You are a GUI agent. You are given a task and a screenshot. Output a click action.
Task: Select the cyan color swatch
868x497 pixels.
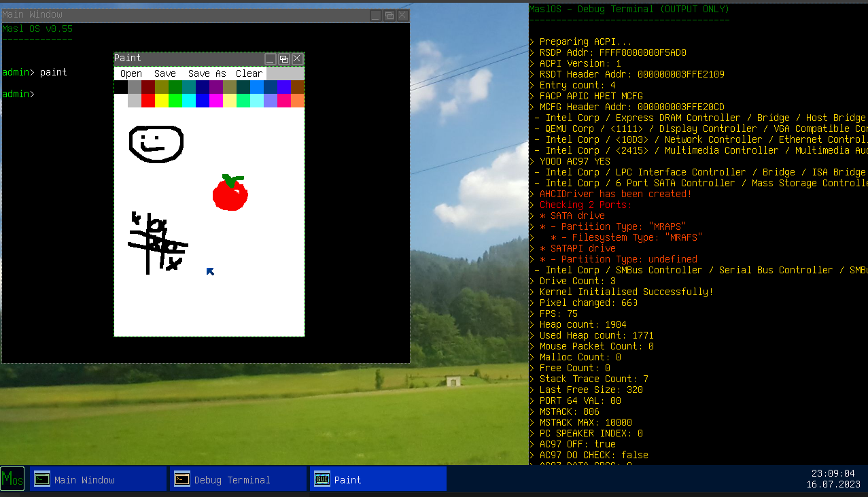(x=189, y=101)
